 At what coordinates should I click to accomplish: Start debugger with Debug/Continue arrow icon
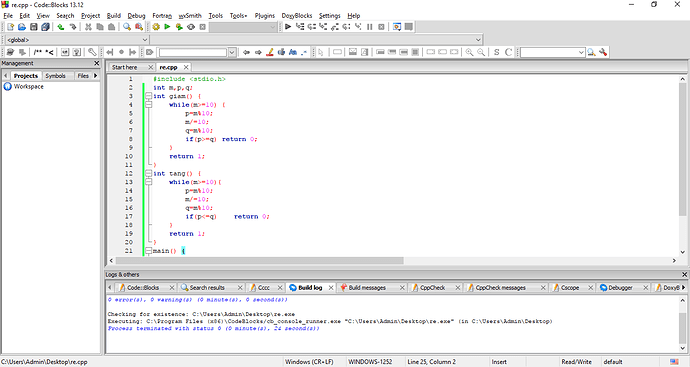click(x=288, y=27)
